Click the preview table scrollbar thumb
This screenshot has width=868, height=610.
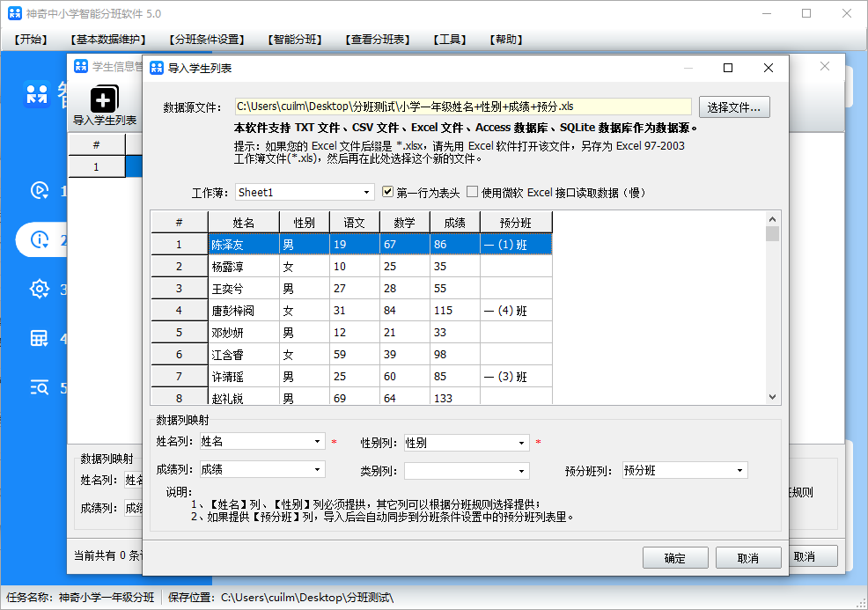pyautogui.click(x=772, y=233)
